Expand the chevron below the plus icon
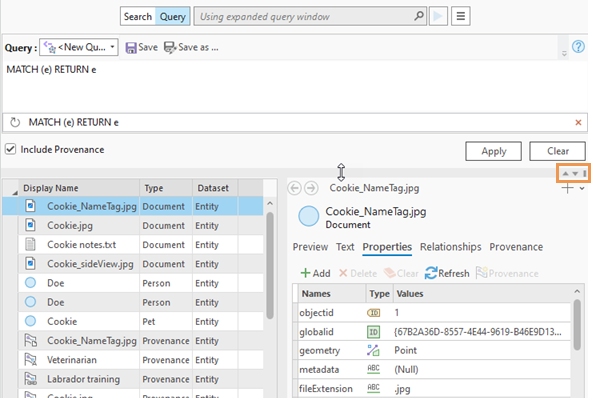Image resolution: width=591 pixels, height=398 pixels. click(x=582, y=188)
